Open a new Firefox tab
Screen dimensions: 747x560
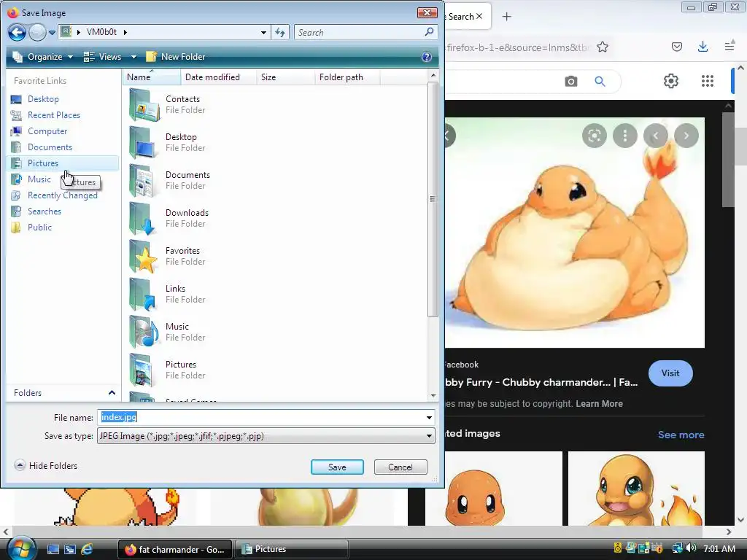(507, 17)
